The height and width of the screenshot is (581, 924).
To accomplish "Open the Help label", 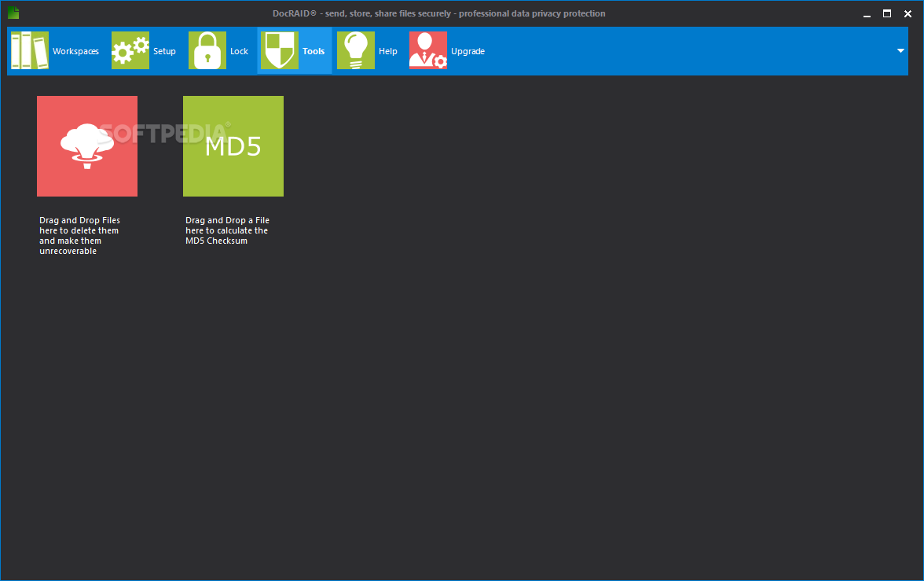I will [x=388, y=51].
